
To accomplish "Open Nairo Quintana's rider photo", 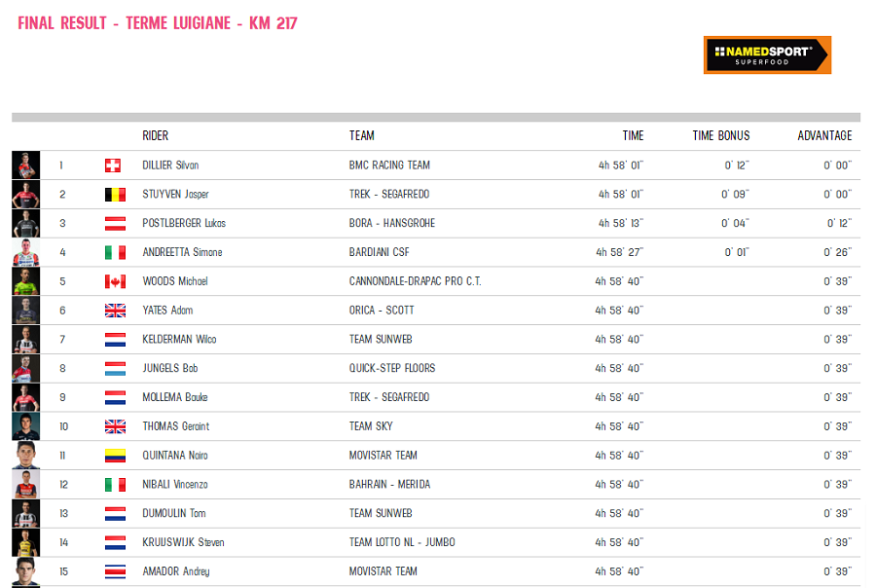I will 25,456.
